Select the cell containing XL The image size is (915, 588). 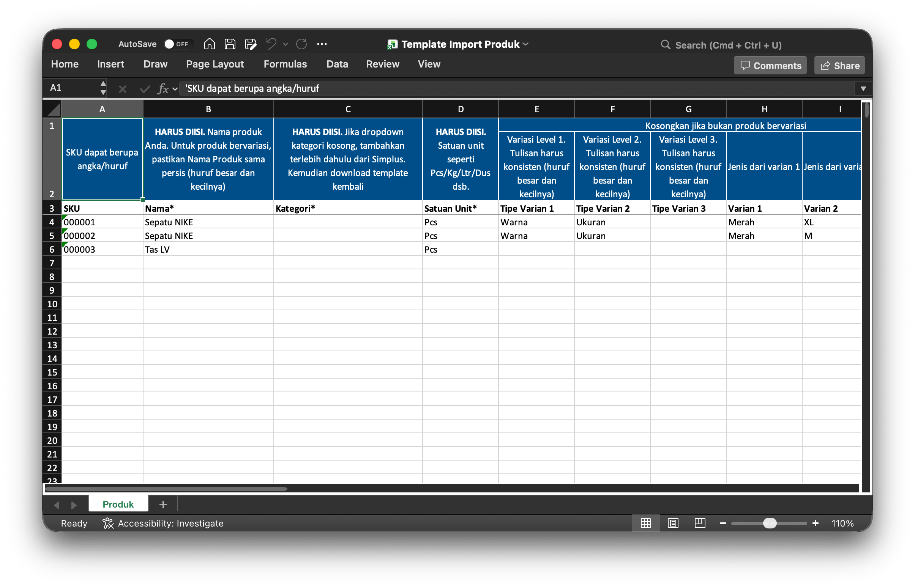832,222
